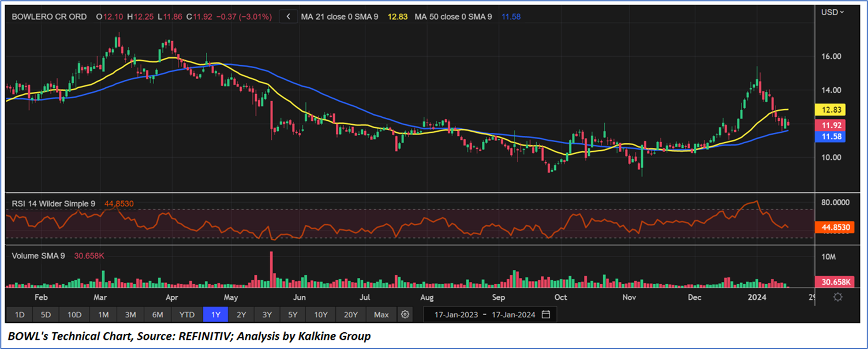Click the red 11.92 last price tag

[829, 125]
